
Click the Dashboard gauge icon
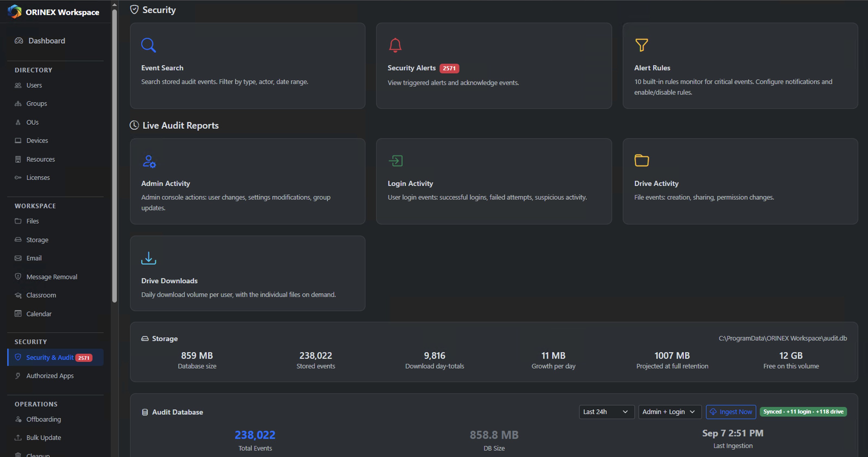tap(19, 41)
